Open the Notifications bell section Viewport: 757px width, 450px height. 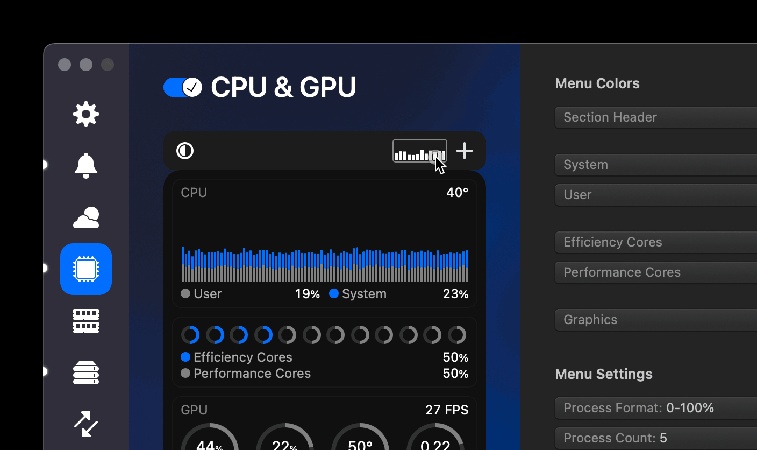86,165
